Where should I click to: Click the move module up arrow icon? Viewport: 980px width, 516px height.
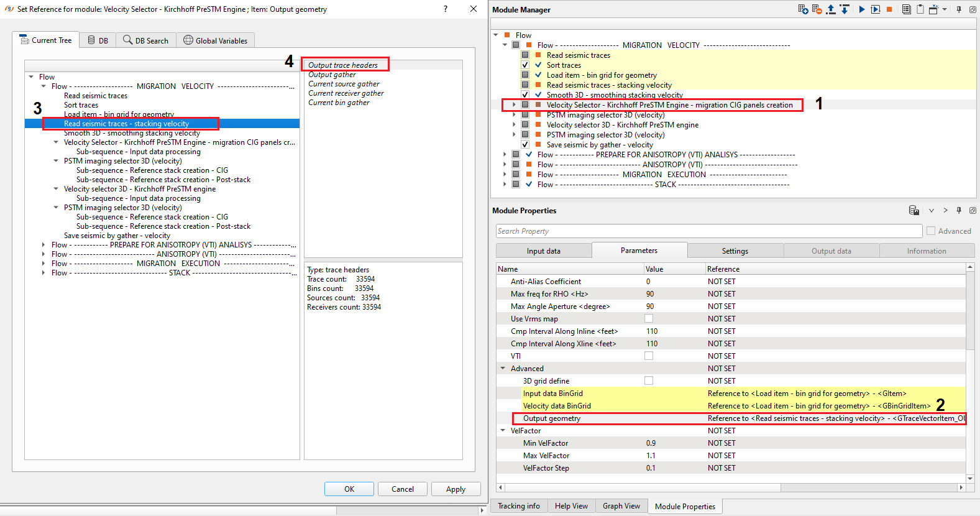tap(831, 9)
